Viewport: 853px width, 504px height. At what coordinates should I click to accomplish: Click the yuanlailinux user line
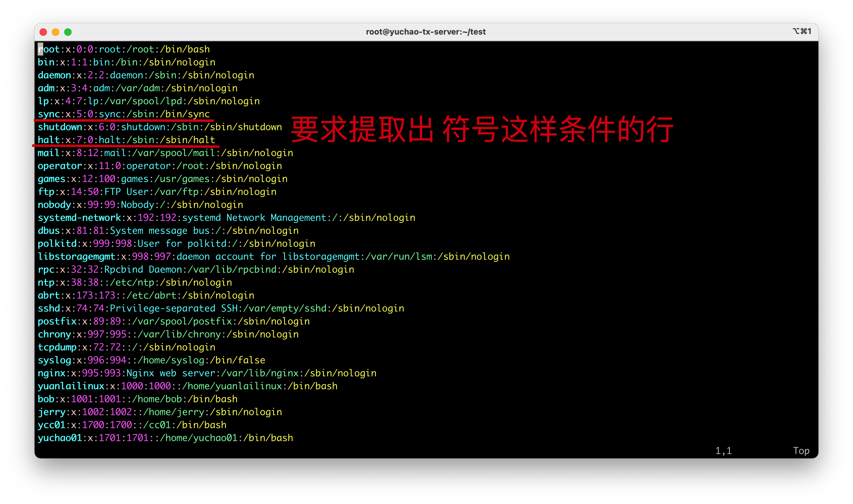point(188,386)
